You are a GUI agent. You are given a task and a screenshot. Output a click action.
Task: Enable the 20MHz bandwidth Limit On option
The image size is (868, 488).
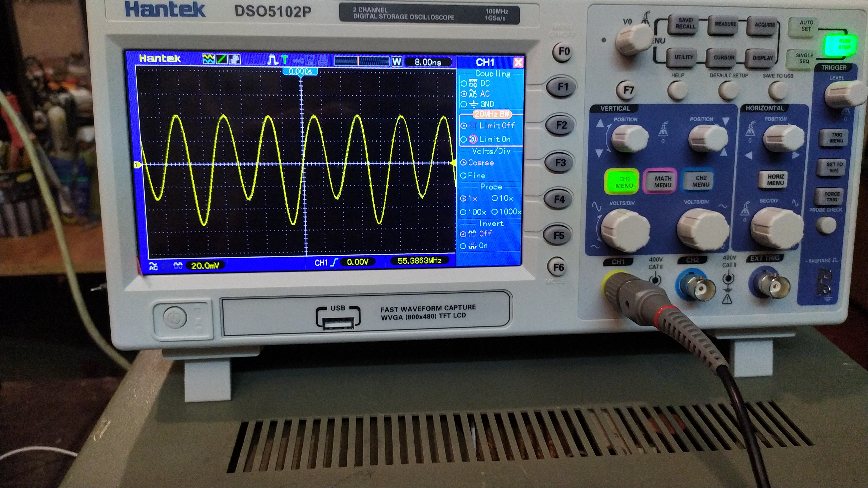point(464,139)
